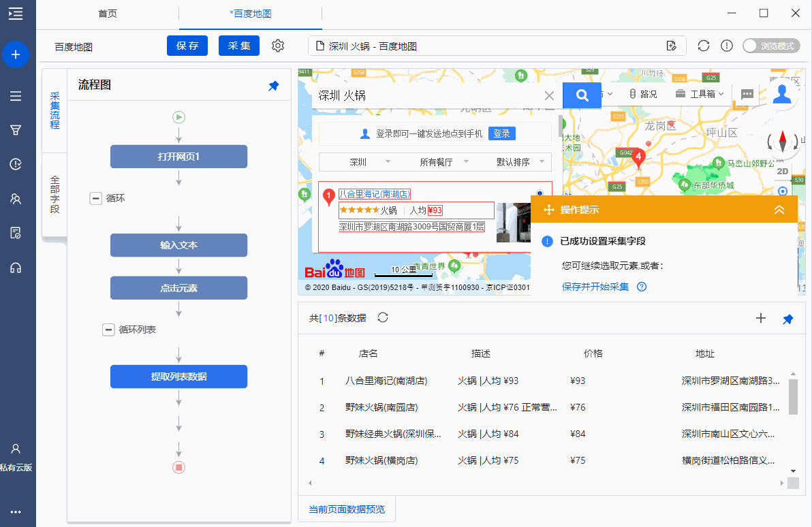This screenshot has height=527, width=812.
Task: Refresh the data preview count
Action: (383, 317)
